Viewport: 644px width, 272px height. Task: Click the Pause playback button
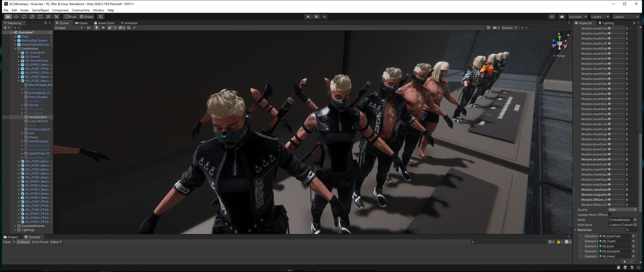coord(316,17)
